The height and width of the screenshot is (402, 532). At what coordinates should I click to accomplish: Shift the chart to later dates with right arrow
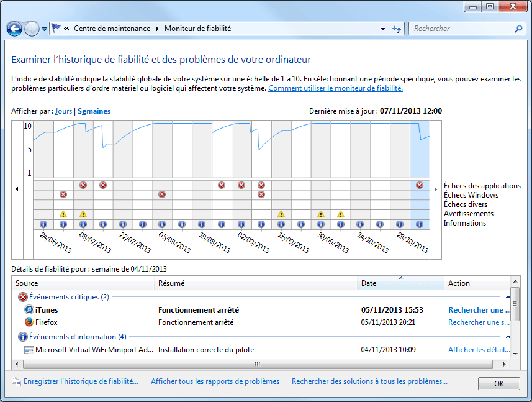[x=436, y=189]
